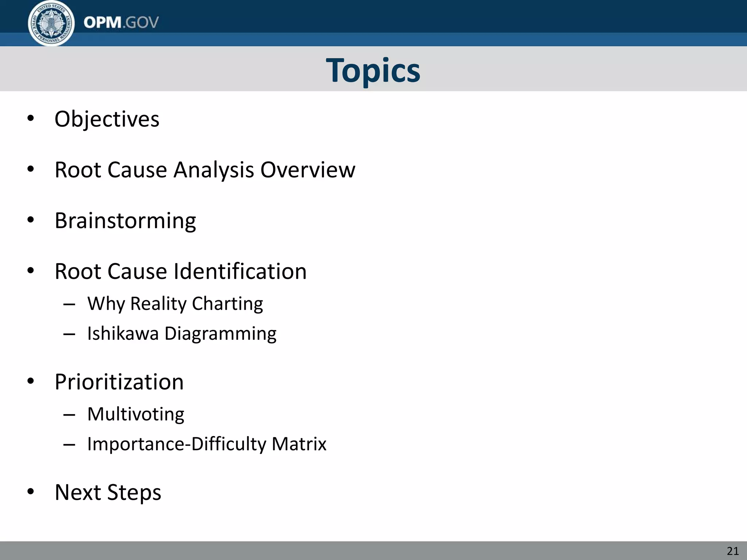Image resolution: width=747 pixels, height=560 pixels.
Task: Click Why Reality Charting sub-item
Action: coord(175,303)
